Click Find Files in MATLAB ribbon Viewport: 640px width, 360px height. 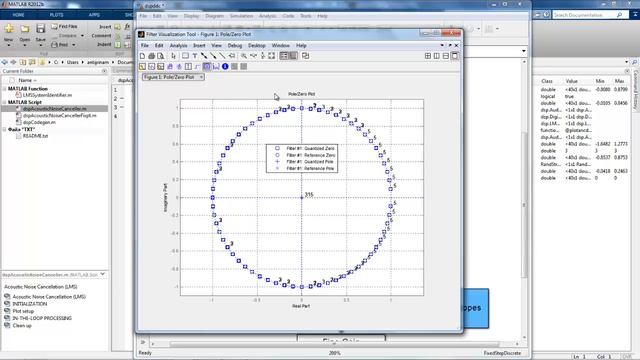tap(64, 27)
